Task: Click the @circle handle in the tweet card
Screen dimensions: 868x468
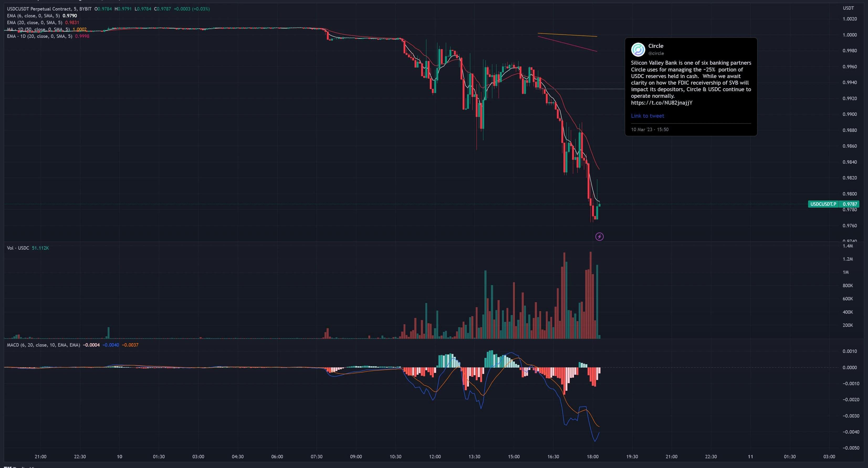Action: click(x=656, y=53)
